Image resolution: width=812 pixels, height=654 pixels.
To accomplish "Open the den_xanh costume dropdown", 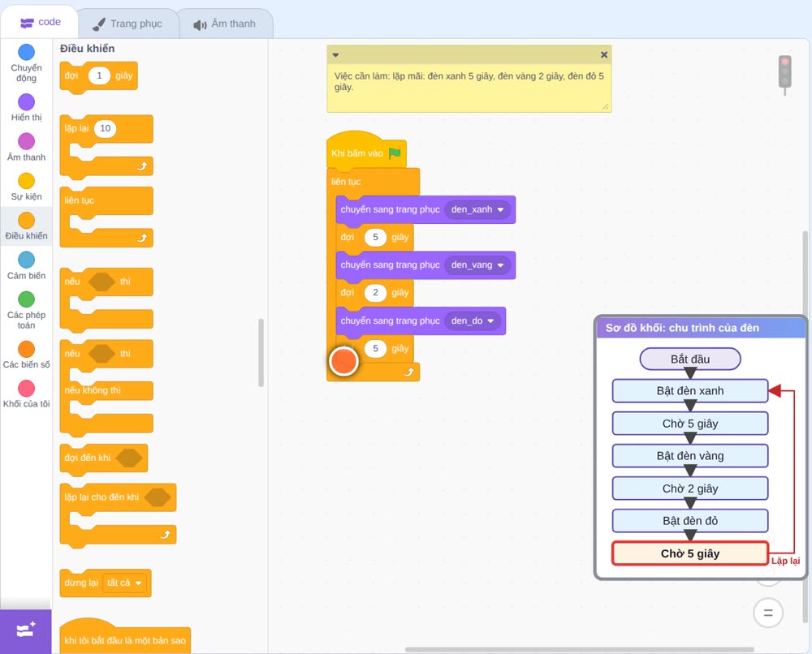I will 478,209.
